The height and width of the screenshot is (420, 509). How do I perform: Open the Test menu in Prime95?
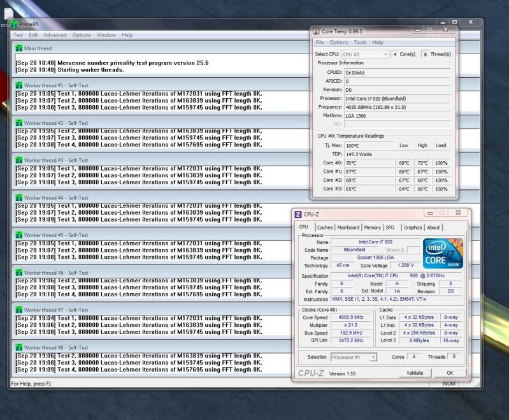coord(18,35)
